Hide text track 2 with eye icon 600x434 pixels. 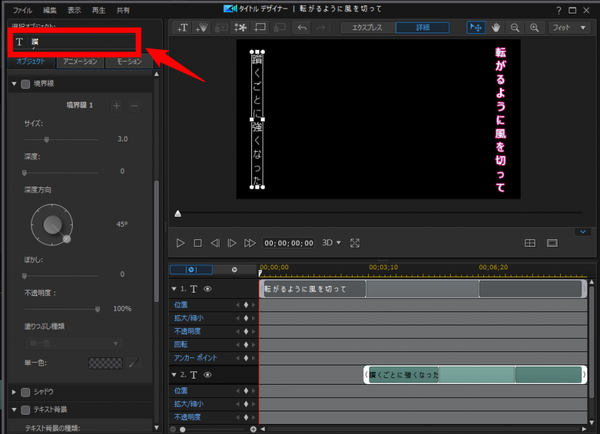pos(207,375)
